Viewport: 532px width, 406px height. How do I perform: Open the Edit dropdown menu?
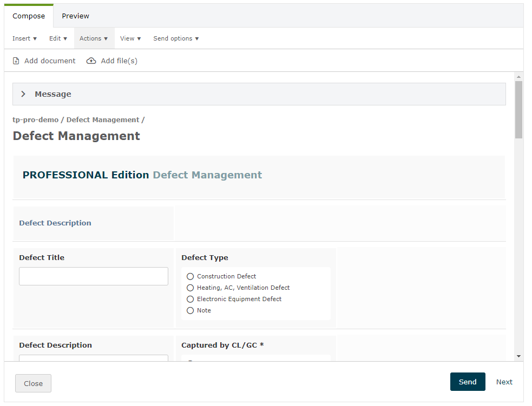pos(58,39)
